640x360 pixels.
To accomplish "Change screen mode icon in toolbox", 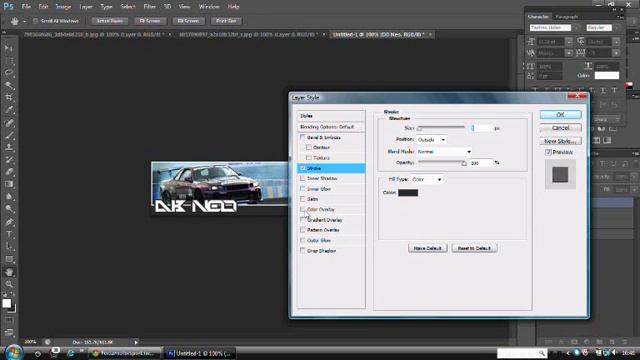I will (x=9, y=332).
